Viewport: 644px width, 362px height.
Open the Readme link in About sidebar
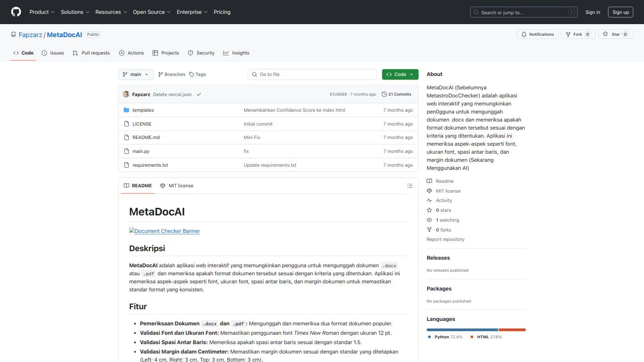click(441, 181)
